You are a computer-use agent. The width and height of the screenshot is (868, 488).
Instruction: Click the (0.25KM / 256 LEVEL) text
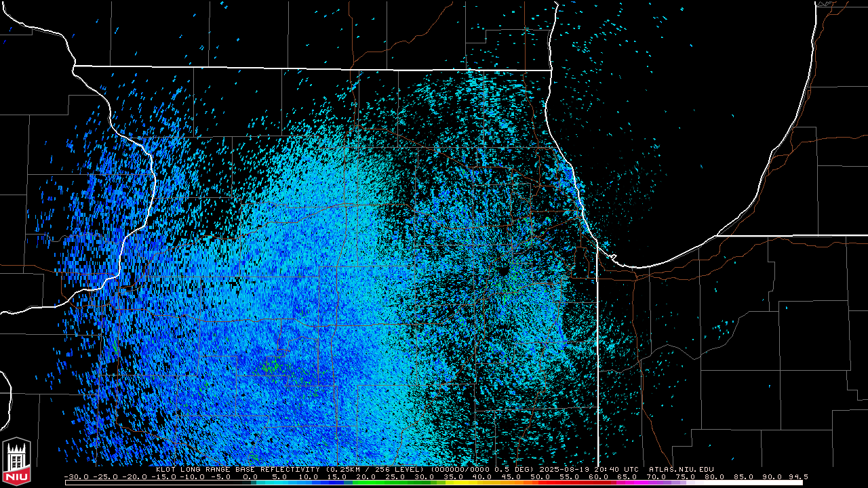coord(374,469)
